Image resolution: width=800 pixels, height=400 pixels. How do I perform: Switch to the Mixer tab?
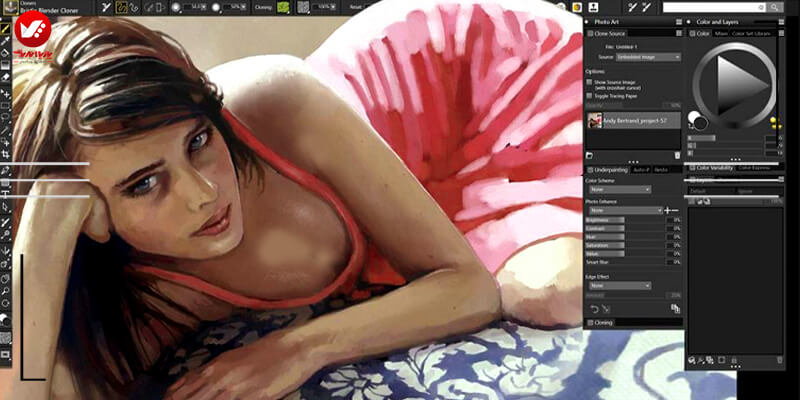coord(720,34)
